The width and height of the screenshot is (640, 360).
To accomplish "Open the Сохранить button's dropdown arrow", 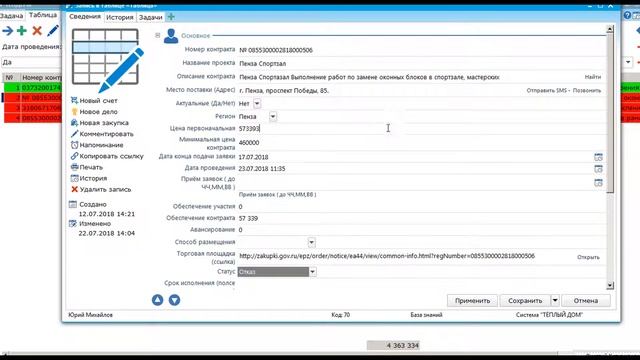I will point(555,300).
